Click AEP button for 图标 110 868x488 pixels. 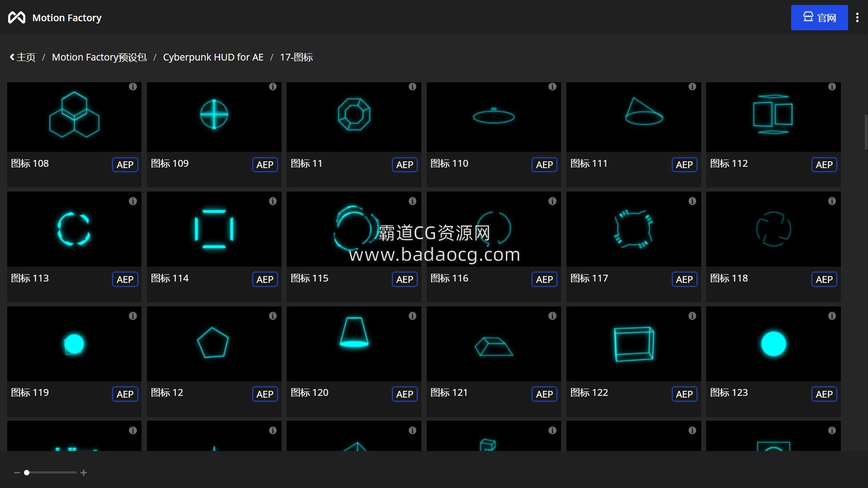click(544, 164)
